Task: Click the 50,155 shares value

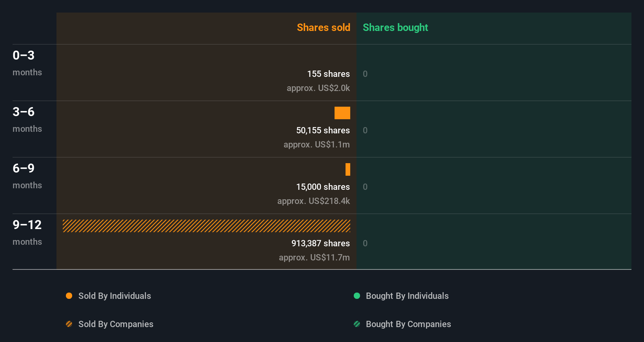Action: click(323, 130)
